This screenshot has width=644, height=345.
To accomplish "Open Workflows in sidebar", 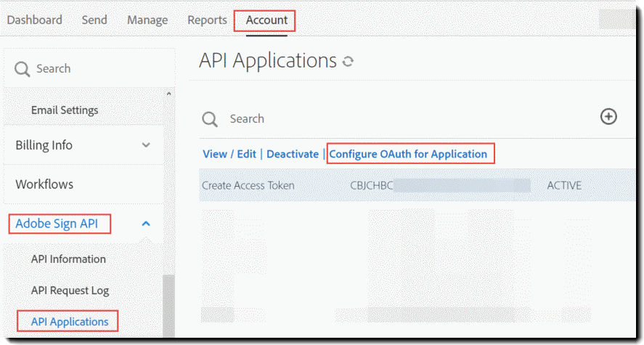I will (x=44, y=184).
